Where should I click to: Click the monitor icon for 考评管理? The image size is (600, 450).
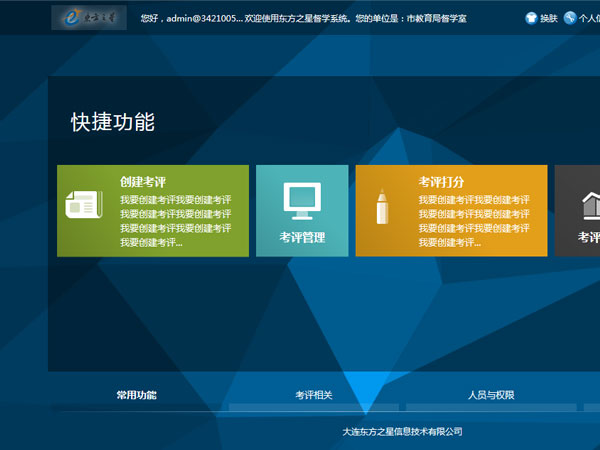pos(302,201)
